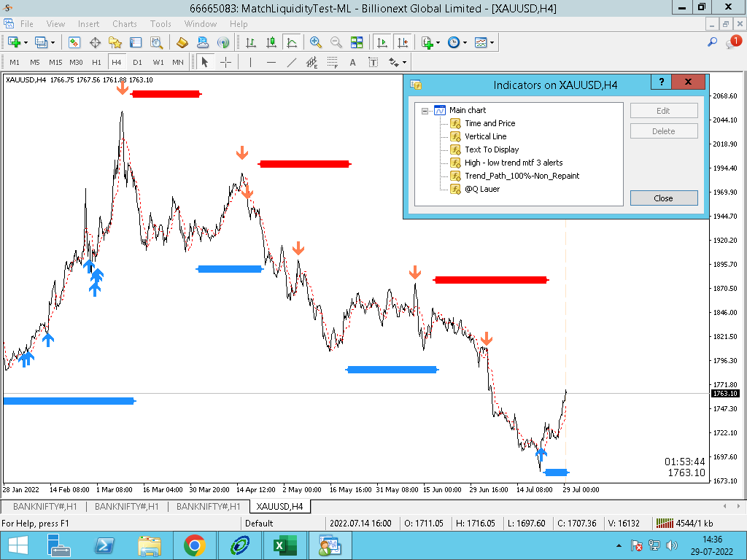Open the Charts menu

[x=124, y=24]
